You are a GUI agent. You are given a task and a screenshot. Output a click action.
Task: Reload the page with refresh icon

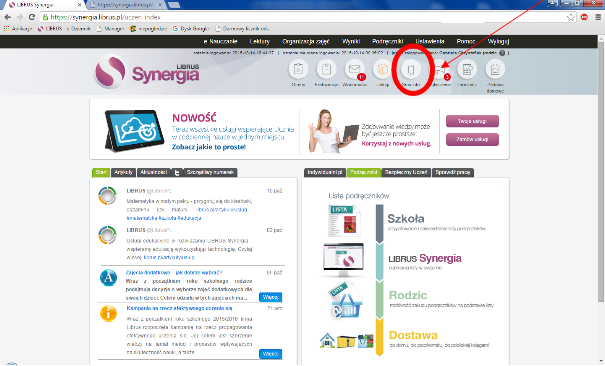(x=32, y=17)
